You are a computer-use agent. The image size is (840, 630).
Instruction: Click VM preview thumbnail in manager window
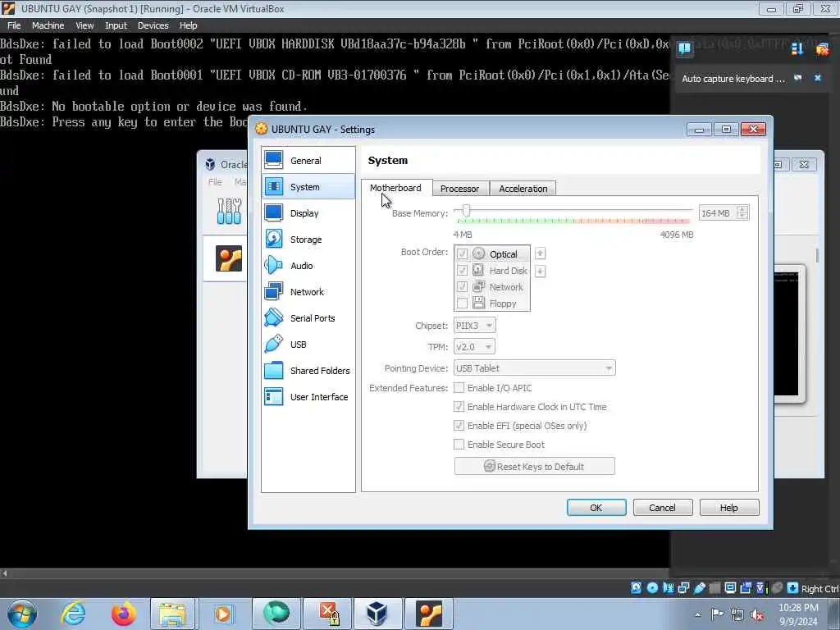click(x=786, y=335)
